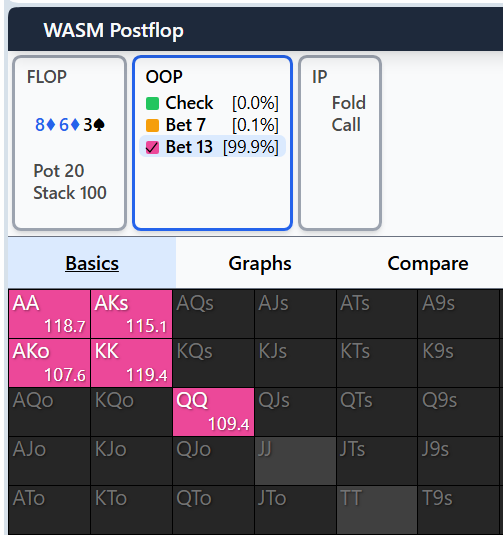Switch to the Compare tab
This screenshot has height=535, width=503.
tap(428, 263)
